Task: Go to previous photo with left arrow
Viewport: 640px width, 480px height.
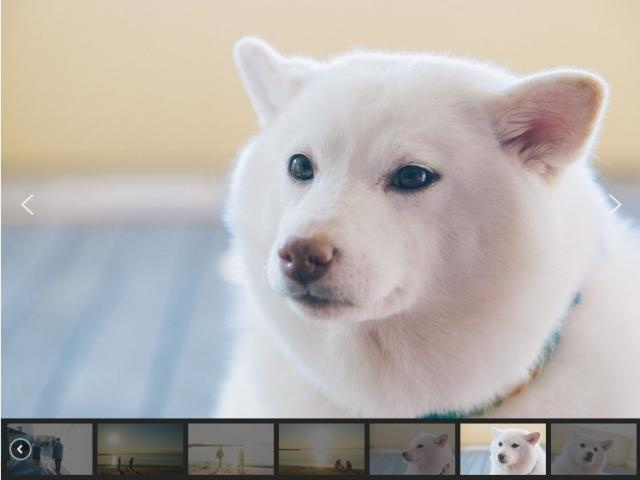Action: click(x=27, y=205)
